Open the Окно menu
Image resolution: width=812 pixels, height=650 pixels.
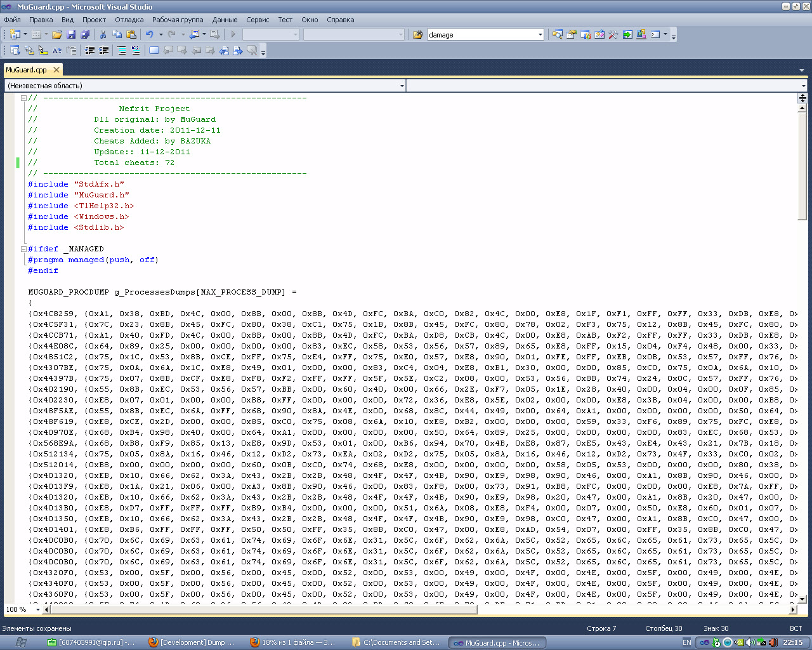(x=310, y=20)
